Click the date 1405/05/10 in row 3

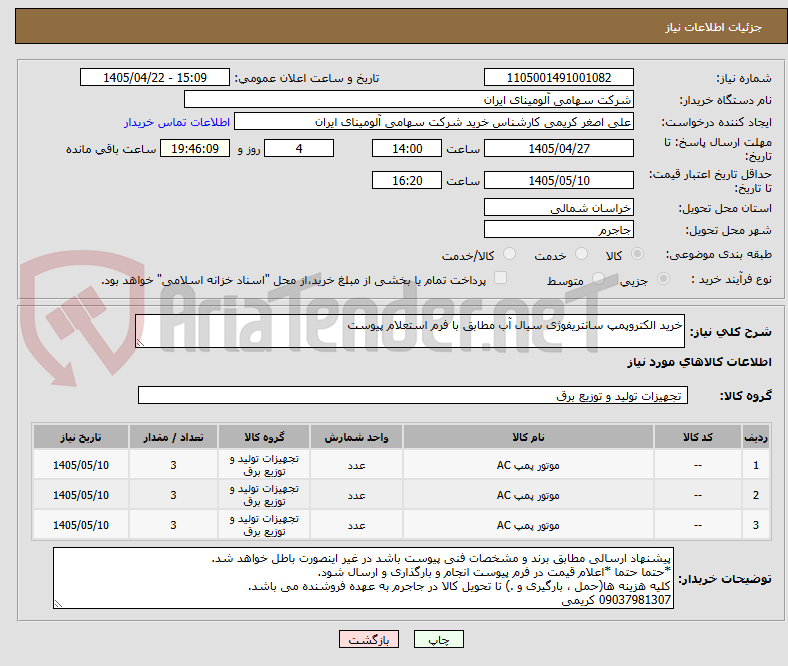81,525
